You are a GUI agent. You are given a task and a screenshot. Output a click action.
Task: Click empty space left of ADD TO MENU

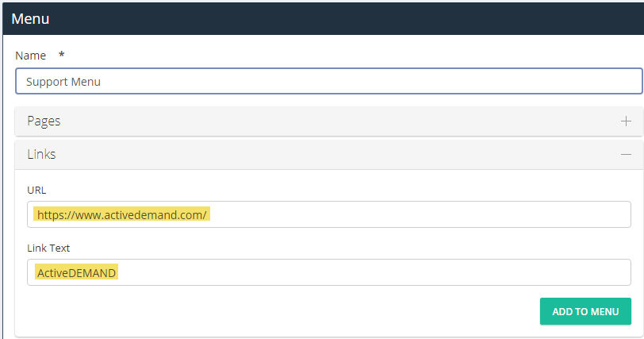tap(279, 311)
